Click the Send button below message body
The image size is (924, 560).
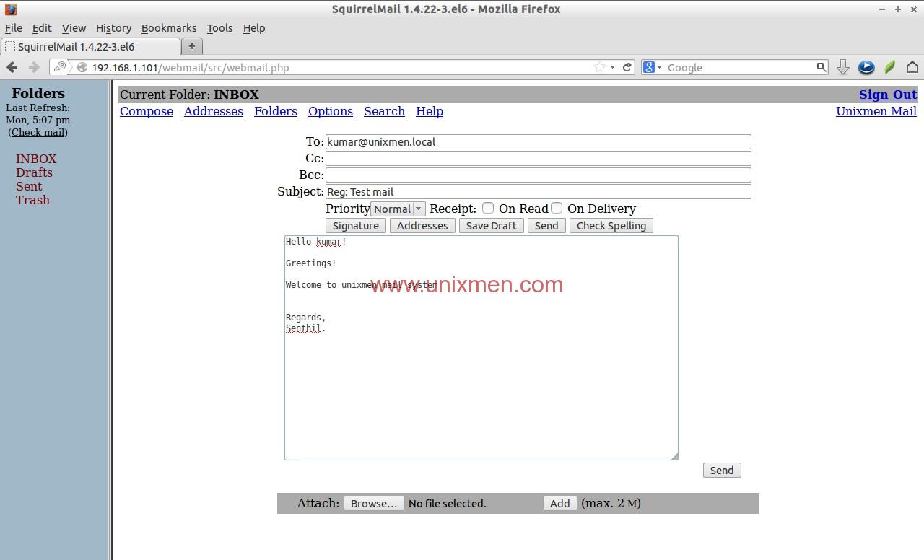(x=722, y=470)
